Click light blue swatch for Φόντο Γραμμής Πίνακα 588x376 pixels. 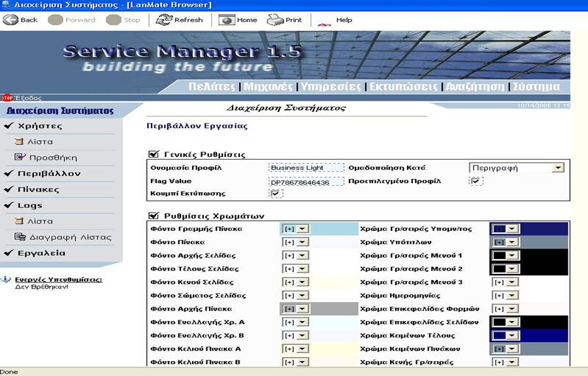pos(334,229)
